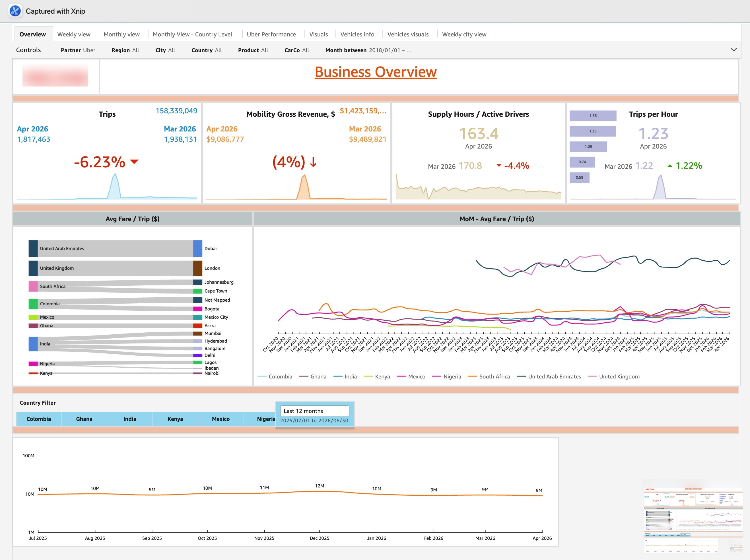Click the Avg Fare / Trip ($) header
Screen dimensions: 750x560
click(x=133, y=219)
